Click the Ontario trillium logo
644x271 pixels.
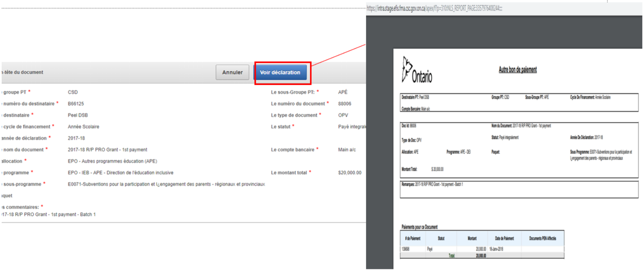click(x=417, y=70)
